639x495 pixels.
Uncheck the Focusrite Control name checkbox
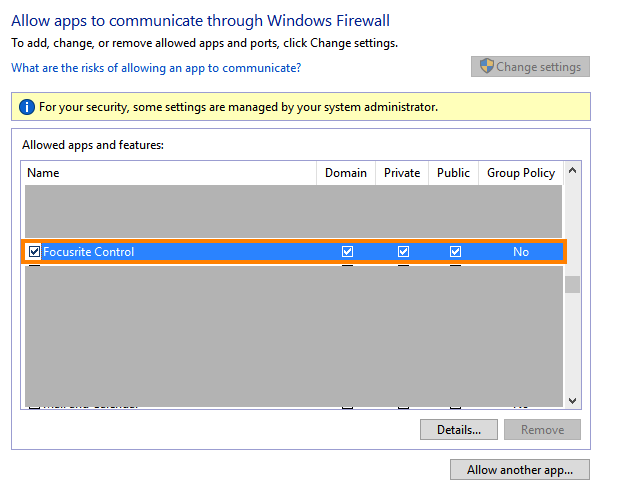[34, 251]
